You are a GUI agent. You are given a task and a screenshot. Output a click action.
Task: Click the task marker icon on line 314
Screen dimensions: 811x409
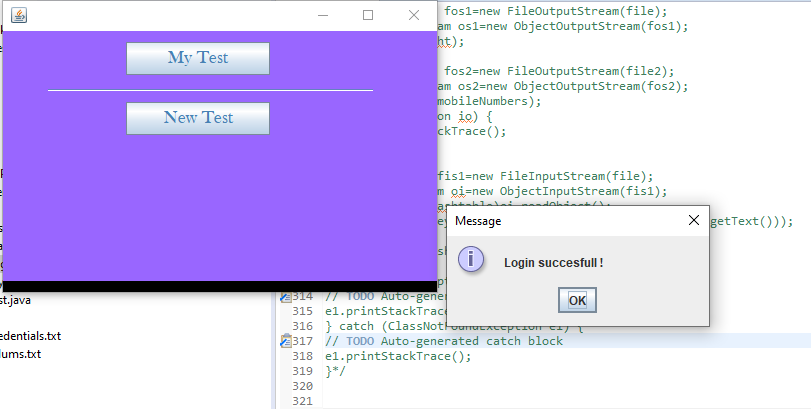tap(286, 297)
